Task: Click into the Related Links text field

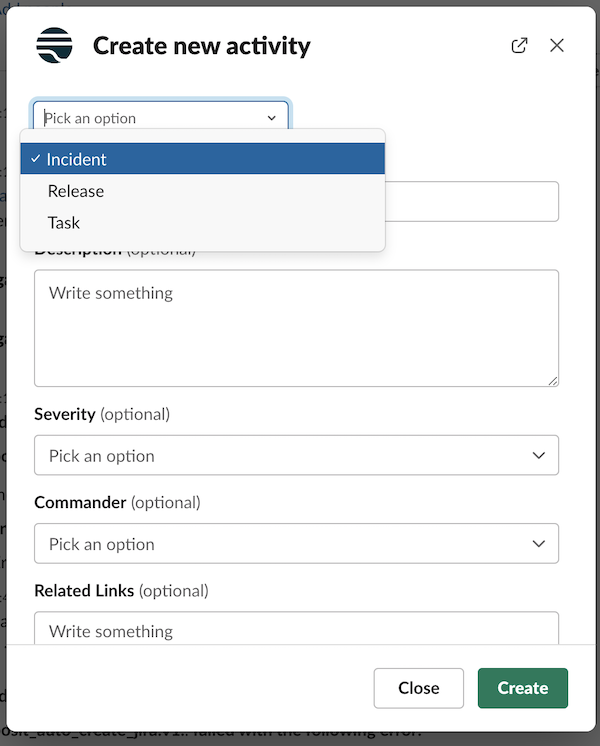Action: [296, 629]
